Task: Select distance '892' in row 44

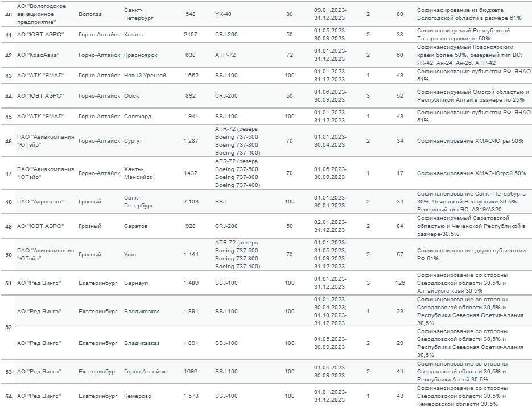Action: click(x=191, y=96)
